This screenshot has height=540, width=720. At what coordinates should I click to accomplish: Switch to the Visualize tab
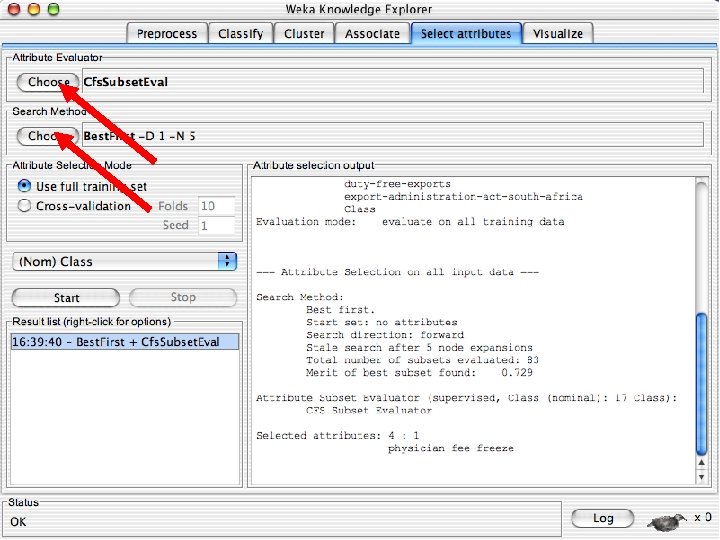tap(558, 34)
